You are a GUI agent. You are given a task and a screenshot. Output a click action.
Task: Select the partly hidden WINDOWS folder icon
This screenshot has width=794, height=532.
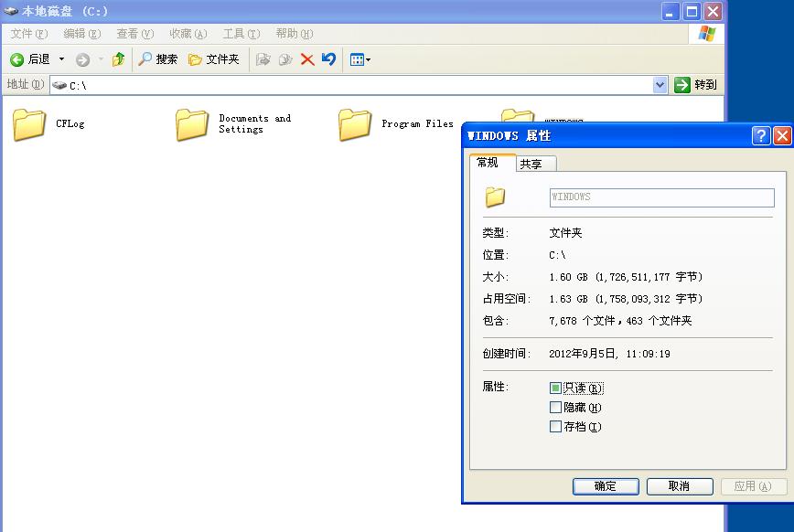(x=518, y=115)
